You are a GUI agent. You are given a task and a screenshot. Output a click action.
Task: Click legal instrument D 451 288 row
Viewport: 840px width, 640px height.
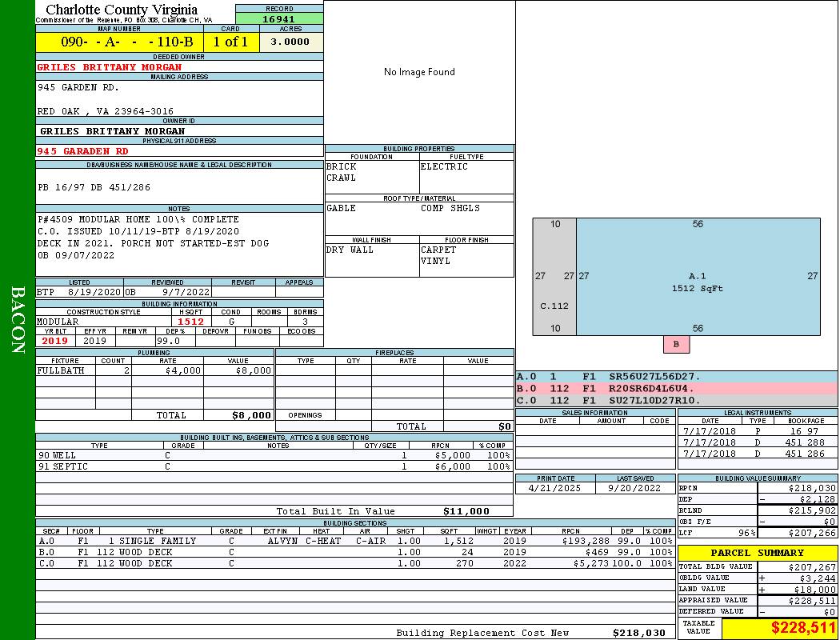tap(758, 442)
